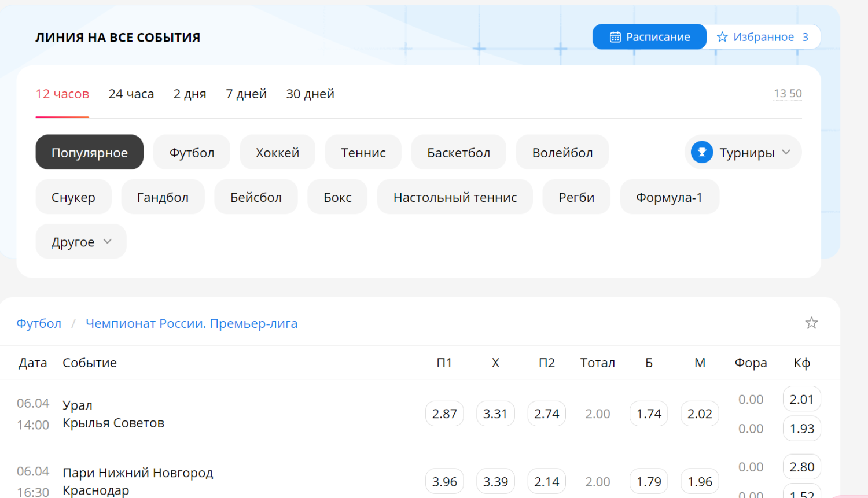Screen dimensions: 868x498
Task: Select the Формула-1 filter chip
Action: [x=669, y=197]
